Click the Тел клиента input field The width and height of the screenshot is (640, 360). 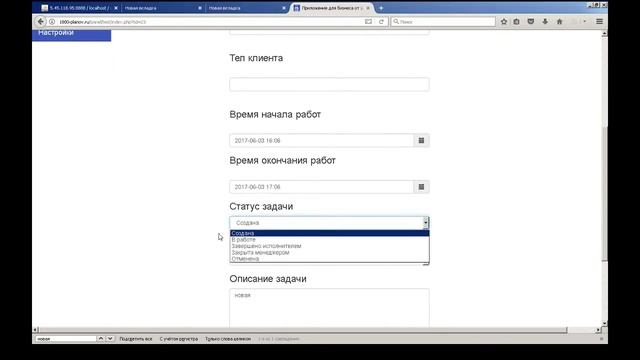click(x=329, y=84)
